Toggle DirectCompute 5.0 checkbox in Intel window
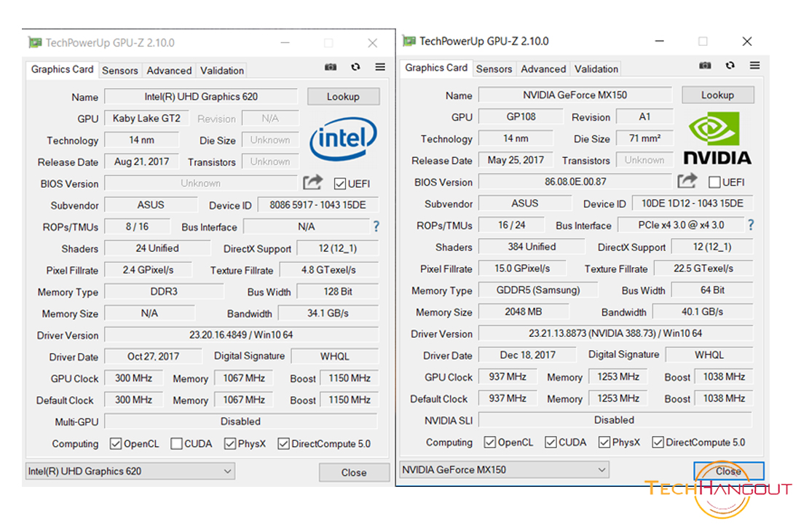The width and height of the screenshot is (801, 532). coord(283,444)
